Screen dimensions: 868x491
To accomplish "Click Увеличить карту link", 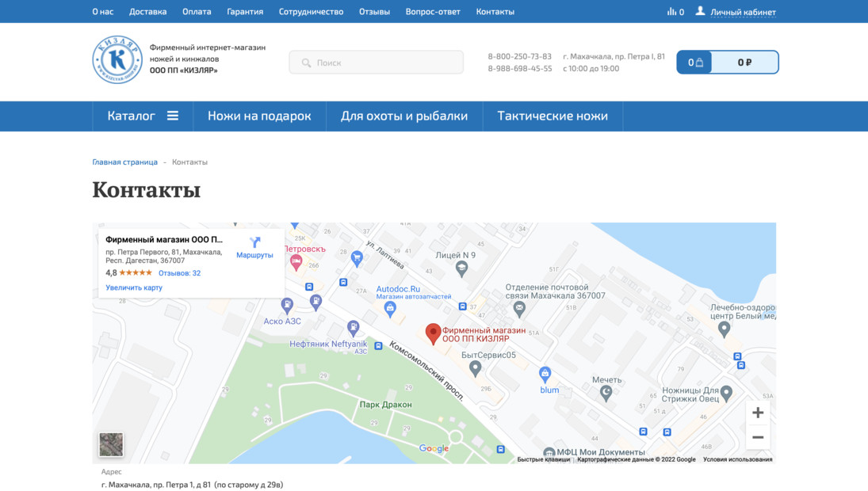I will point(134,287).
